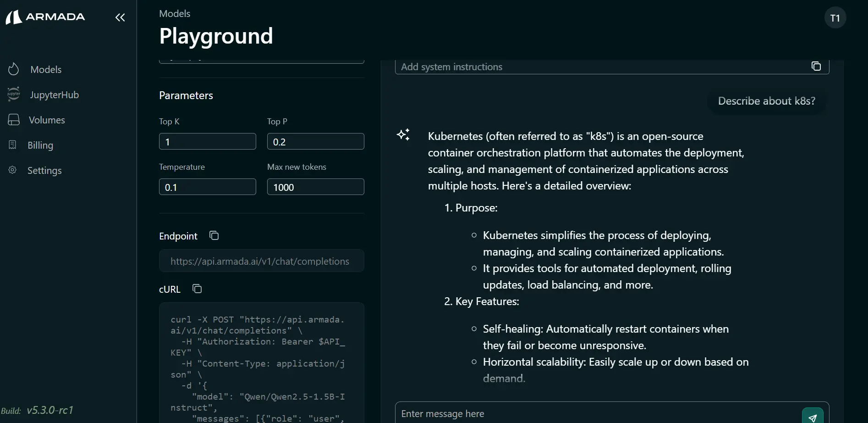Click the Temperature label
The height and width of the screenshot is (423, 868).
coord(182,167)
